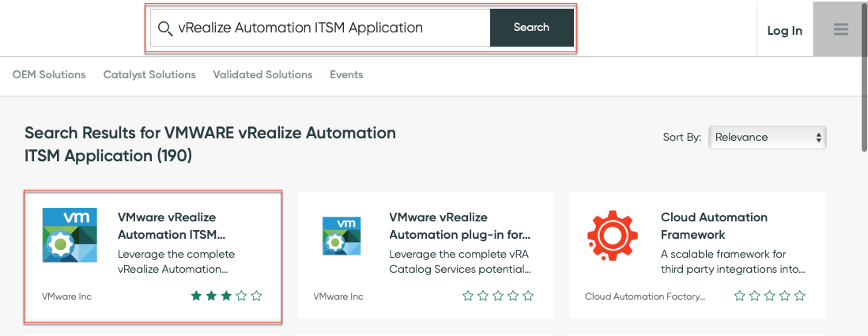Click the ITSM Application star rating
Image resolution: width=868 pixels, height=336 pixels.
coord(226,296)
